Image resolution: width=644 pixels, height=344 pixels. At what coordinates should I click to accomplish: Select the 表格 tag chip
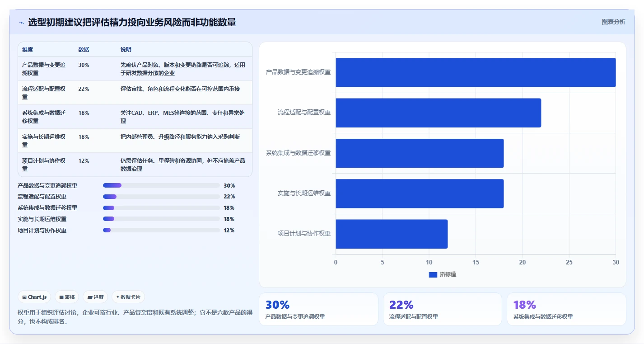[x=67, y=297]
